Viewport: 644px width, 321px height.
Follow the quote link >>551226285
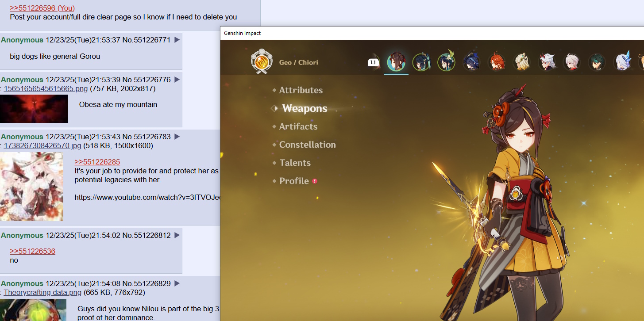tap(97, 162)
